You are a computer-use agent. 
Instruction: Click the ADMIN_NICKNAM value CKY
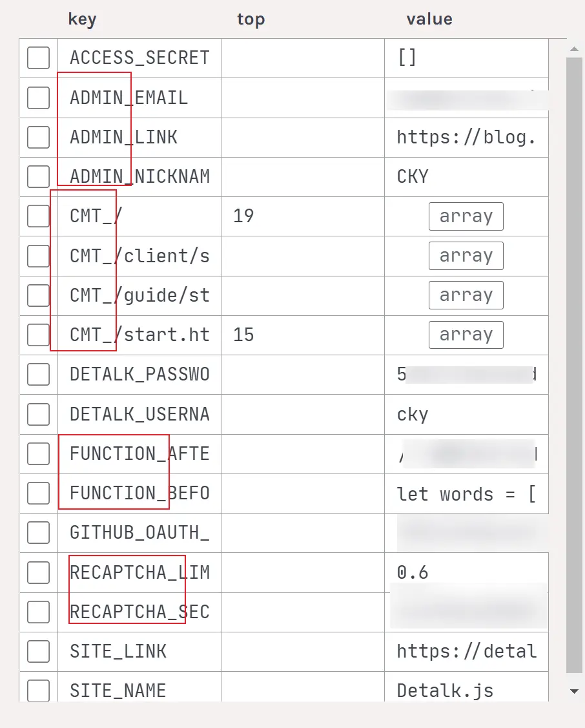[x=413, y=177]
